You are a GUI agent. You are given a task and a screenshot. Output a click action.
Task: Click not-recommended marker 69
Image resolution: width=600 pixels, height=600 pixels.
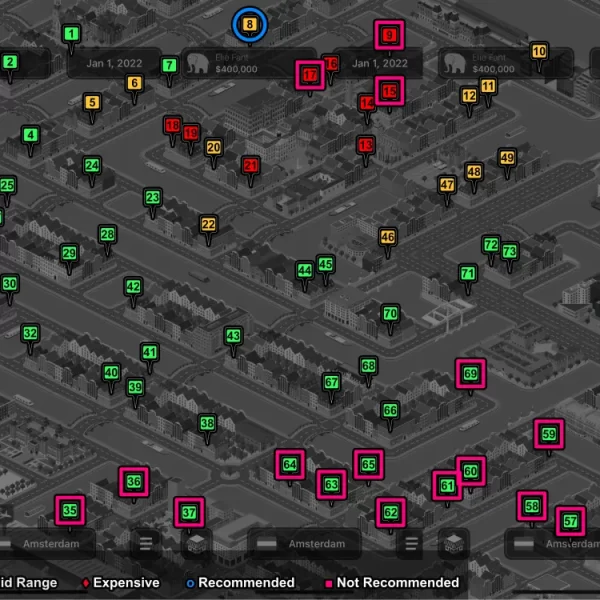(470, 375)
